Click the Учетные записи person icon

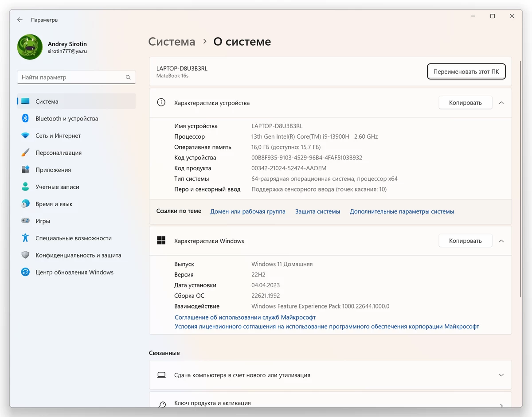coord(25,187)
